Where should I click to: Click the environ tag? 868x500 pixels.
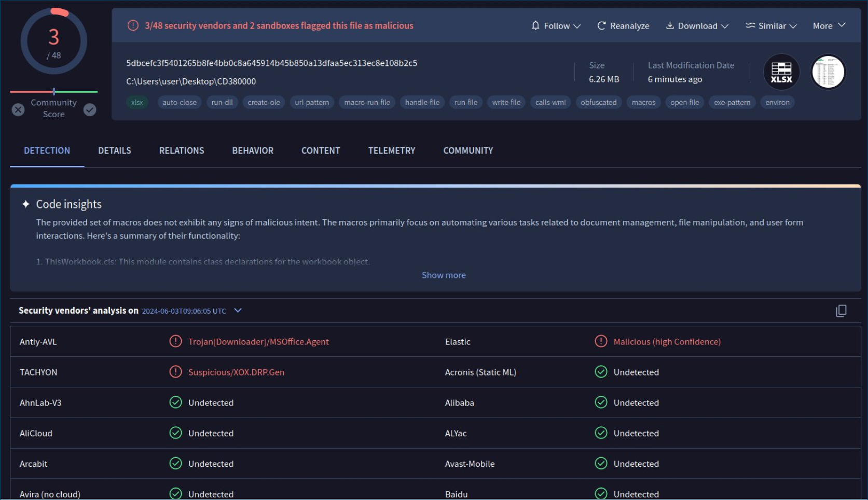point(777,102)
